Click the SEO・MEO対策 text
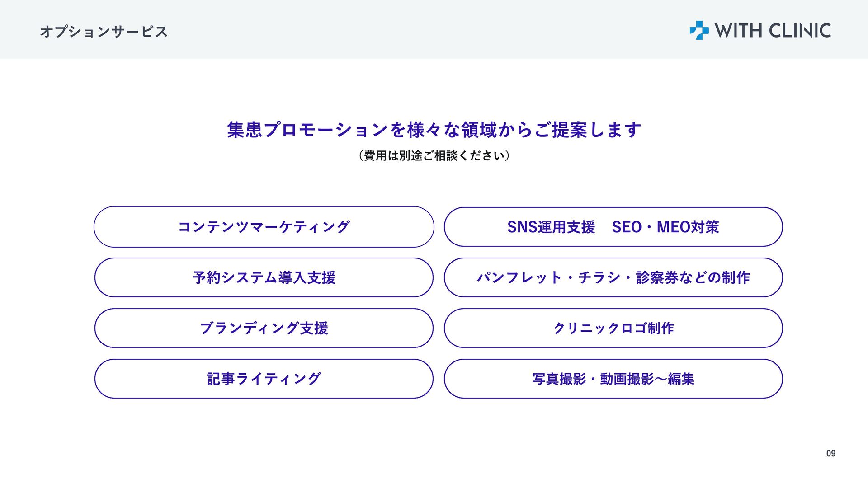Image resolution: width=868 pixels, height=488 pixels. [665, 227]
